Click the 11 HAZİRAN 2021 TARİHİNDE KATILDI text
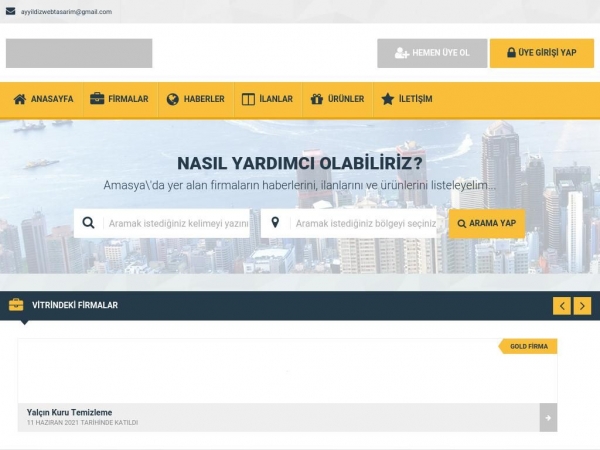 [82, 423]
